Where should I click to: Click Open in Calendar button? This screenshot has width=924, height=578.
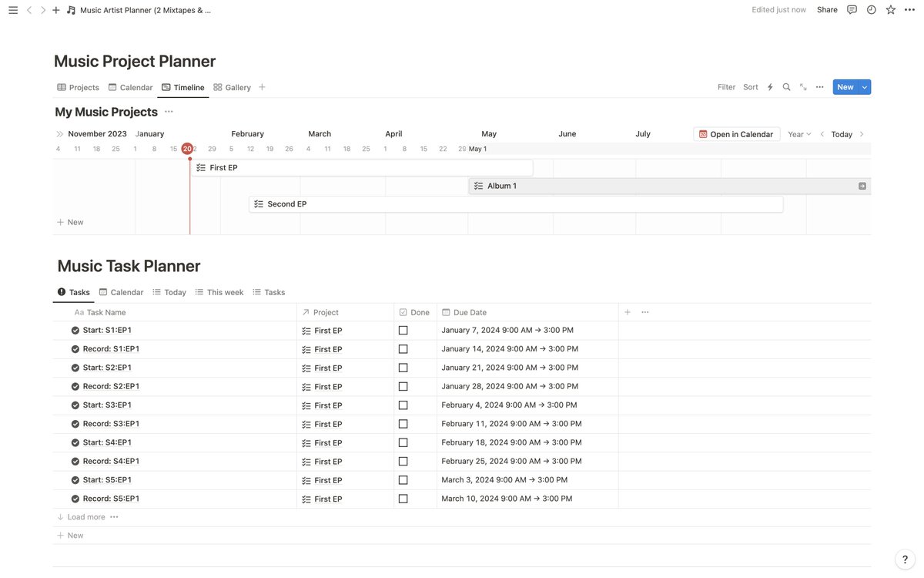tap(736, 134)
